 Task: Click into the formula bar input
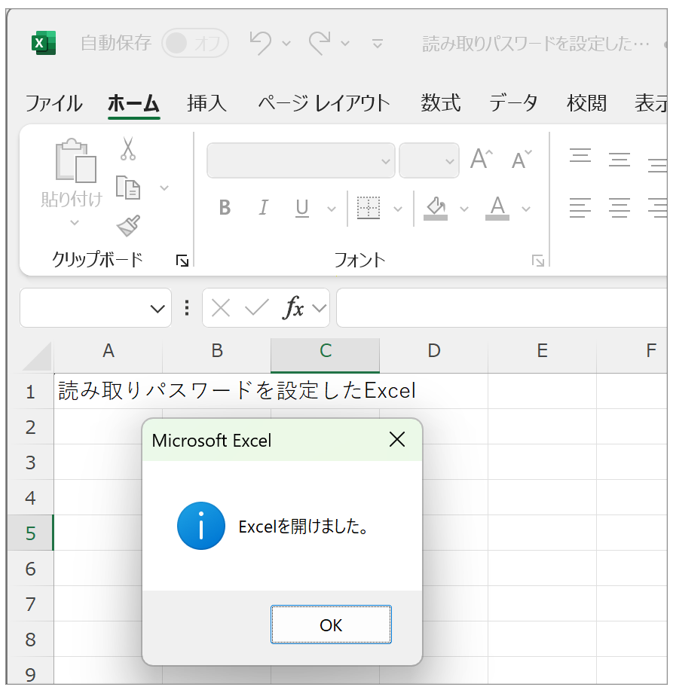click(x=502, y=308)
